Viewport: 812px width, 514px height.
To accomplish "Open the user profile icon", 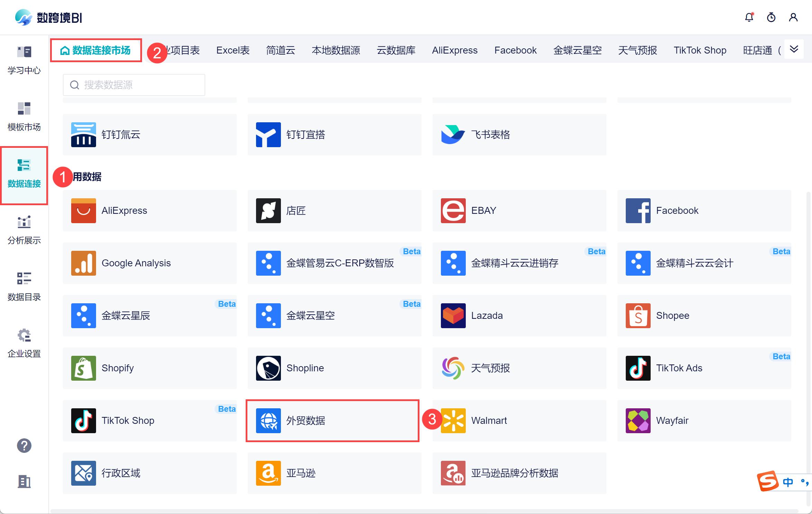I will coord(793,17).
